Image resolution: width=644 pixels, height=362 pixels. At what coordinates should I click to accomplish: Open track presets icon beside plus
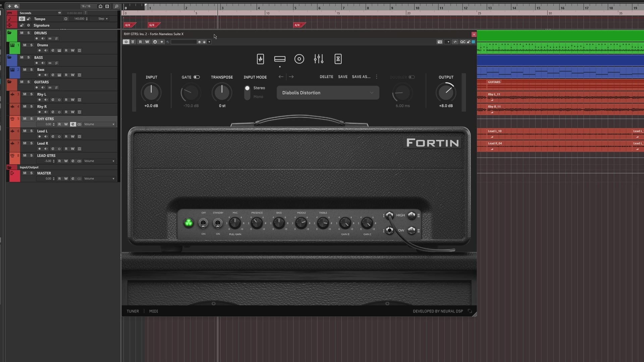(x=16, y=6)
